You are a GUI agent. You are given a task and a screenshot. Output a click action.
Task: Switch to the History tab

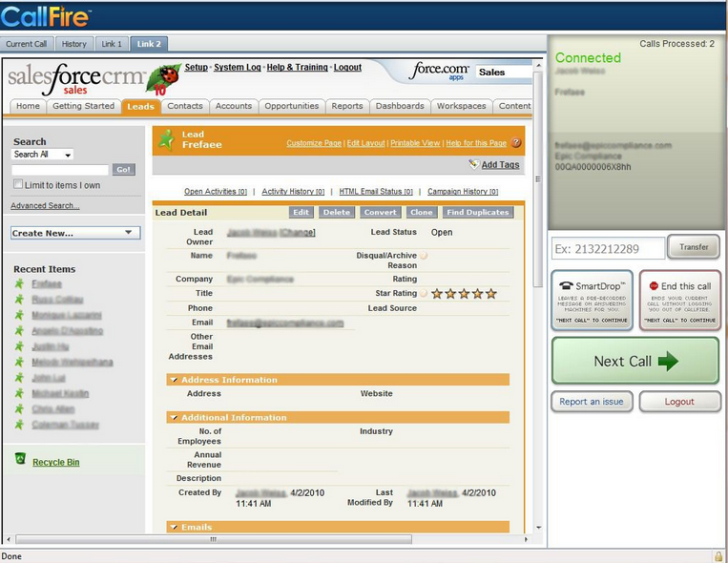tap(74, 44)
